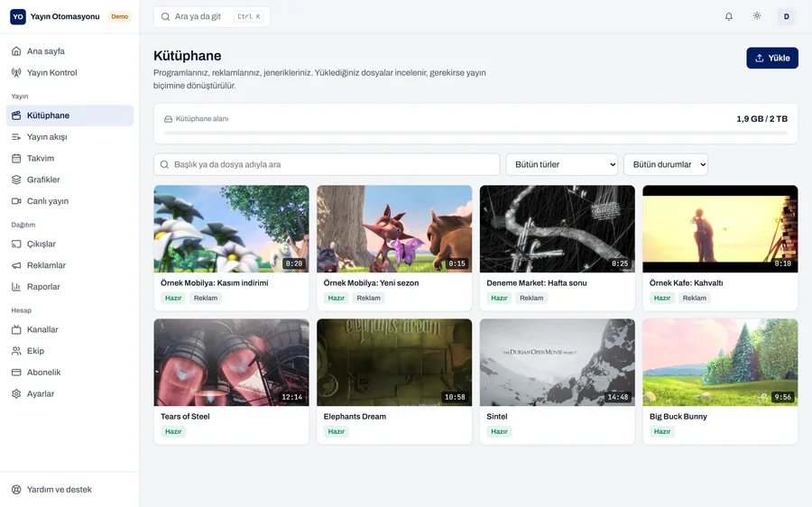The height and width of the screenshot is (507, 812).
Task: Focus the Başlık ya da dosya adıyla ara field
Action: 327,164
